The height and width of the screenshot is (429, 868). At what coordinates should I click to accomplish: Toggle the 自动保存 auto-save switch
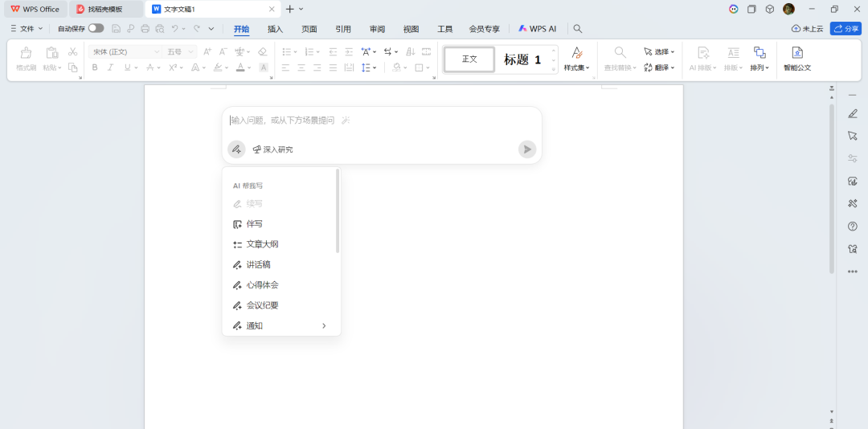96,28
